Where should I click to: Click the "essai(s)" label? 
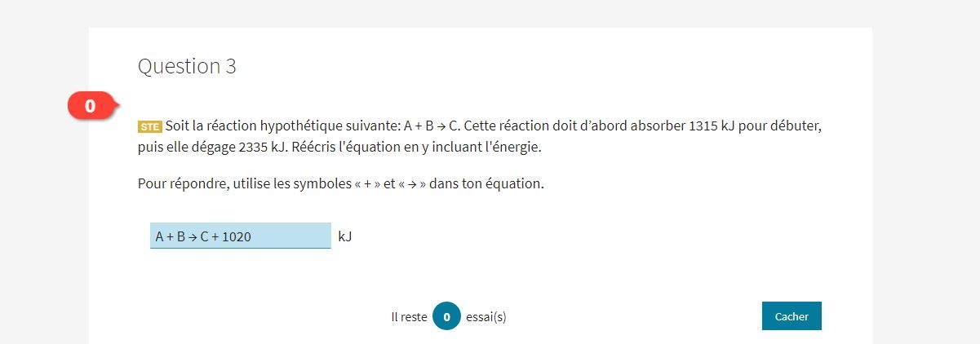click(x=486, y=316)
